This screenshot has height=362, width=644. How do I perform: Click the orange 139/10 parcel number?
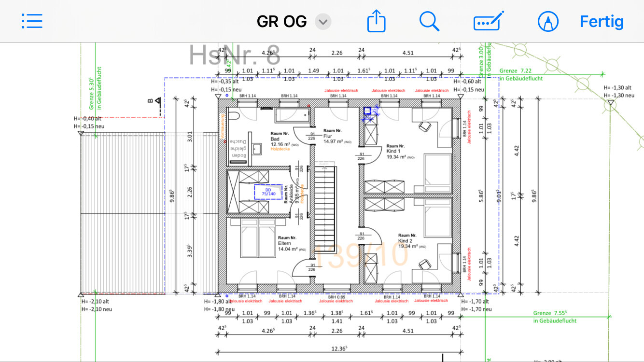click(360, 255)
